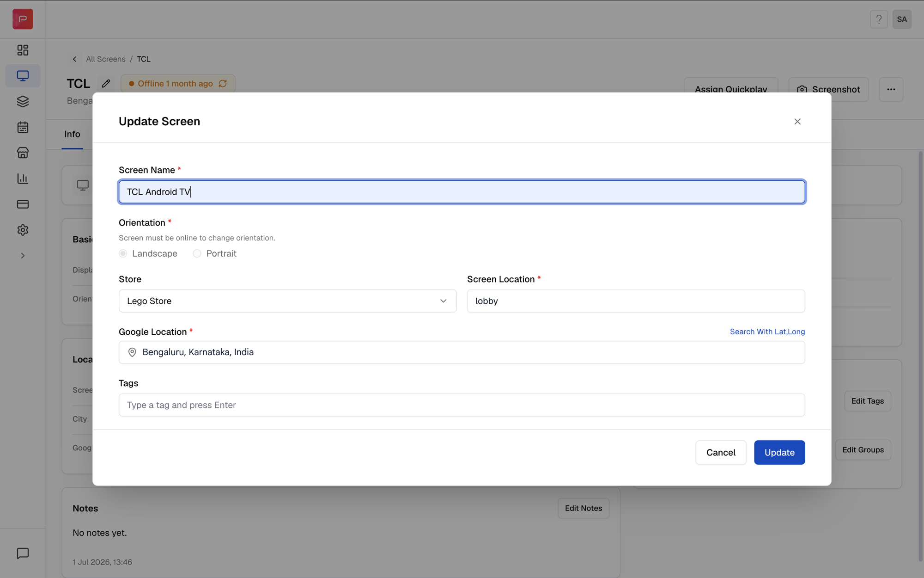The height and width of the screenshot is (578, 924).
Task: Click the Edit Groups button
Action: (863, 449)
